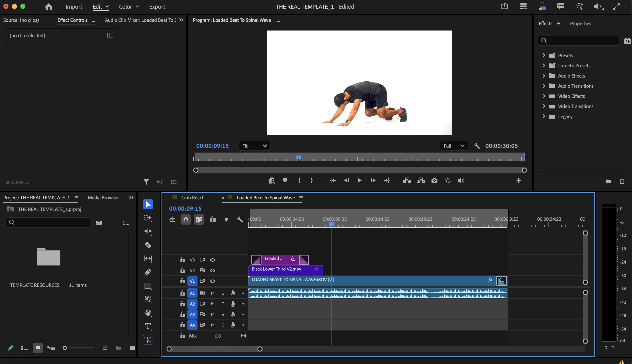Open the workspaces icon in header

tap(523, 6)
